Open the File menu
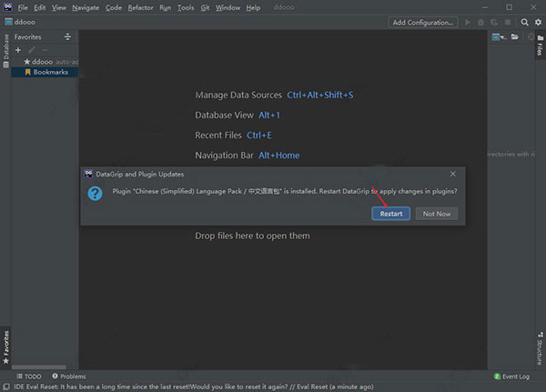This screenshot has height=392, width=546. point(23,7)
